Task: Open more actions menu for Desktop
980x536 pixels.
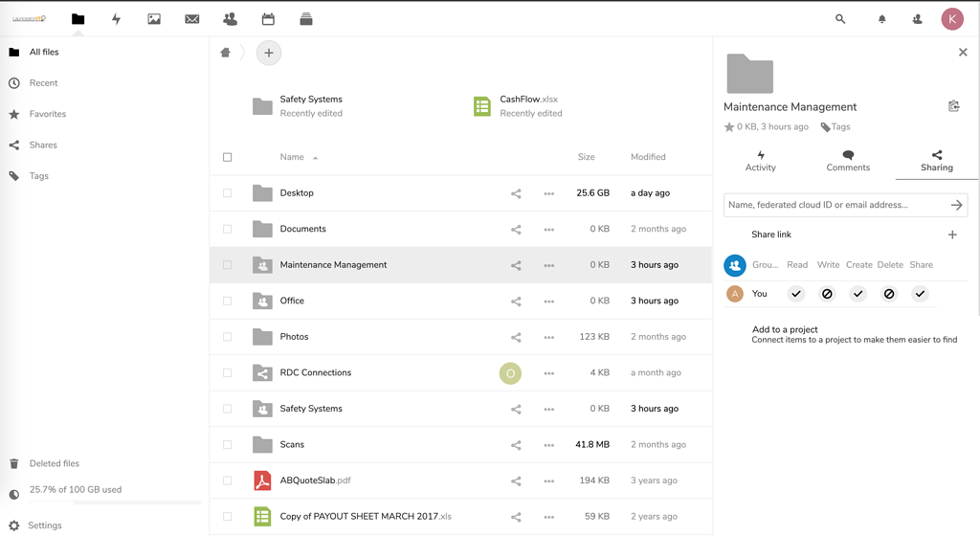Action: pyautogui.click(x=548, y=193)
